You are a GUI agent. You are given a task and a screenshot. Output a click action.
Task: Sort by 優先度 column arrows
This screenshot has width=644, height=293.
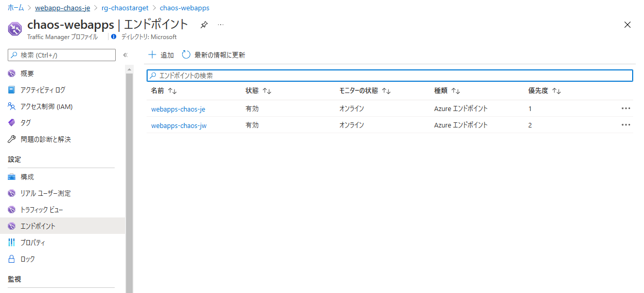pos(557,91)
